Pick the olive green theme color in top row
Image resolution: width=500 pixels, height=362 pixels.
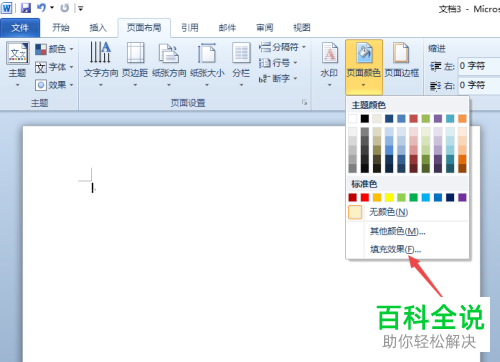pyautogui.click(x=426, y=119)
